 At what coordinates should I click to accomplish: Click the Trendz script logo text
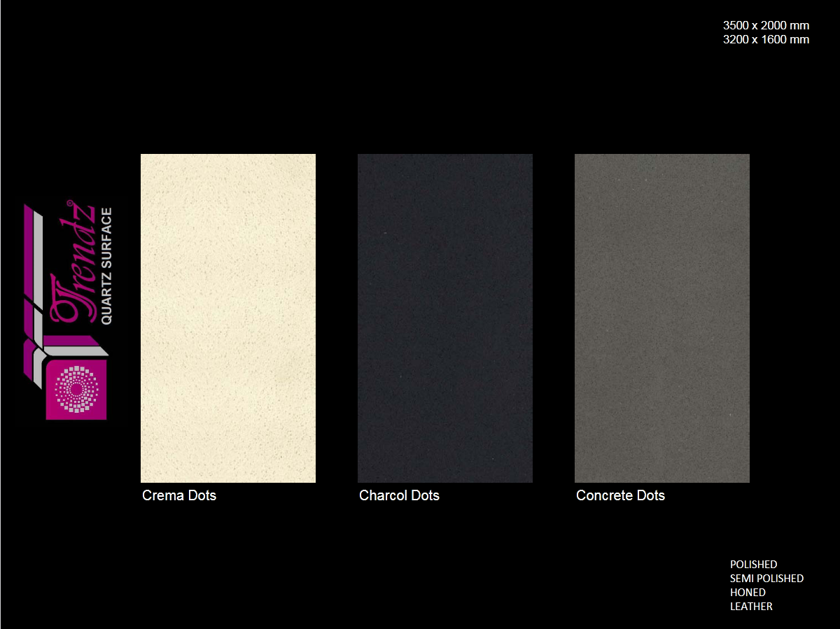click(x=73, y=273)
